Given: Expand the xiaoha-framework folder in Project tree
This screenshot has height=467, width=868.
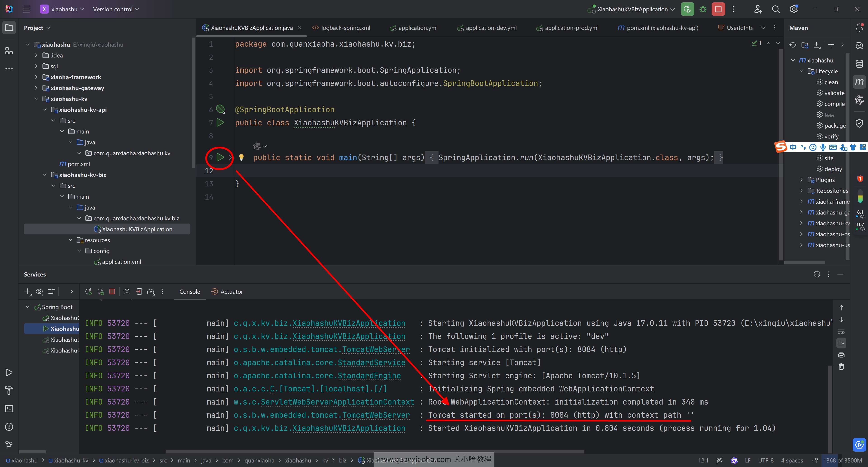Looking at the screenshot, I should pyautogui.click(x=36, y=77).
